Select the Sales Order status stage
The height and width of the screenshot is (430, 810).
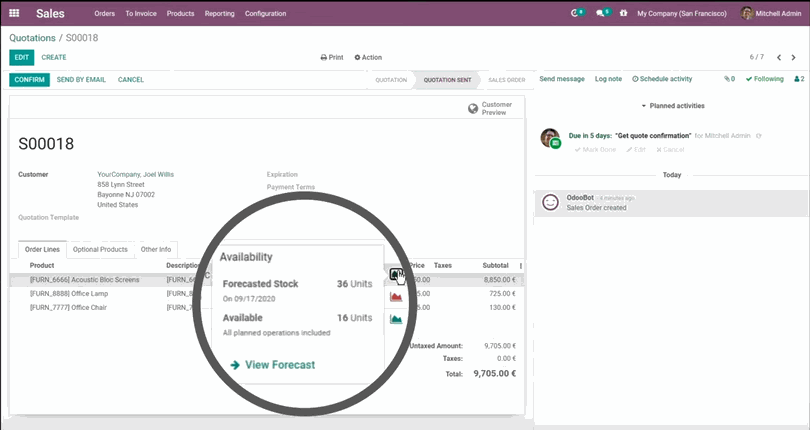click(x=506, y=80)
